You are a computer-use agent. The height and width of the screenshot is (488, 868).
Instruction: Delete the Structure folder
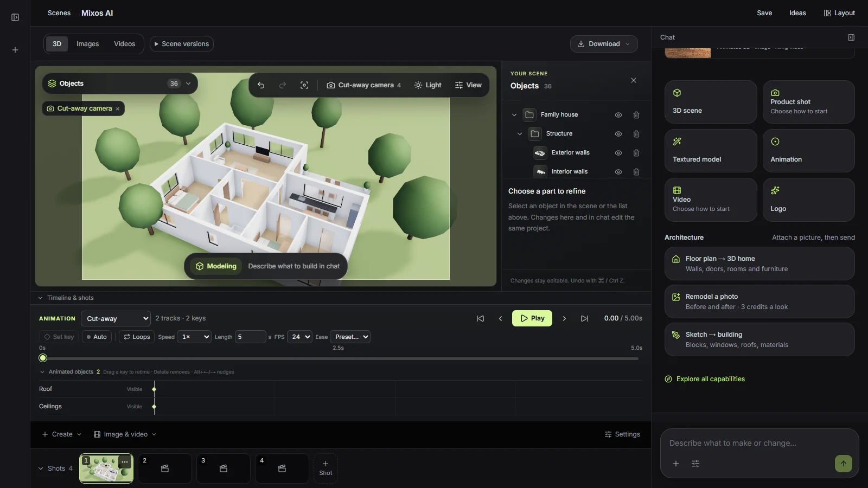pyautogui.click(x=636, y=134)
